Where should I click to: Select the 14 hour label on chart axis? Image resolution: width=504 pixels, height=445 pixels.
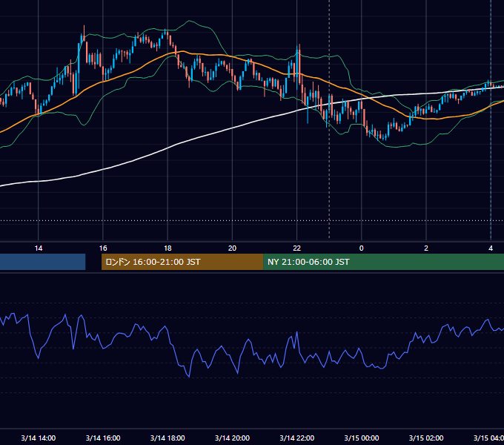click(x=39, y=248)
